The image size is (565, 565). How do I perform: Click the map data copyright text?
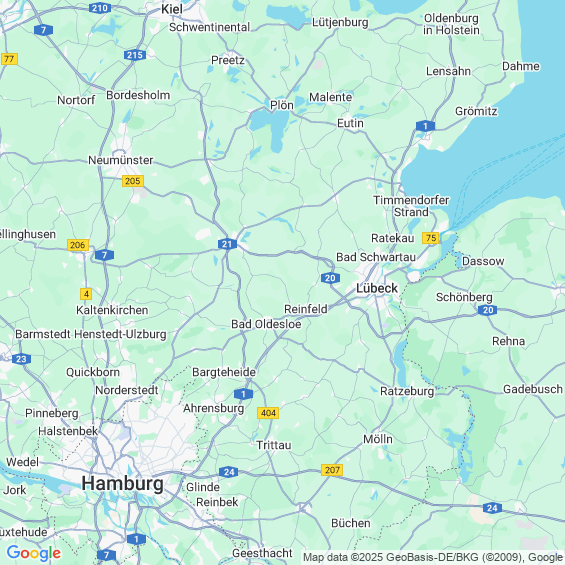(433, 557)
